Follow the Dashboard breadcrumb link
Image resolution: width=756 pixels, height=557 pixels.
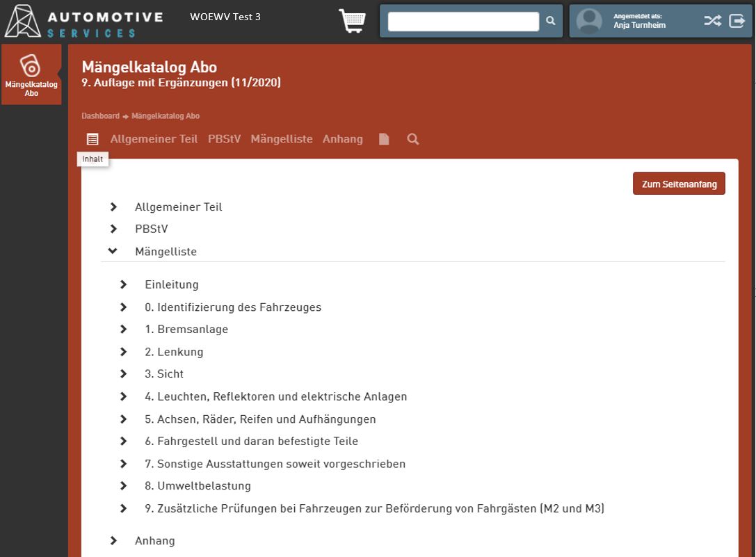(100, 116)
